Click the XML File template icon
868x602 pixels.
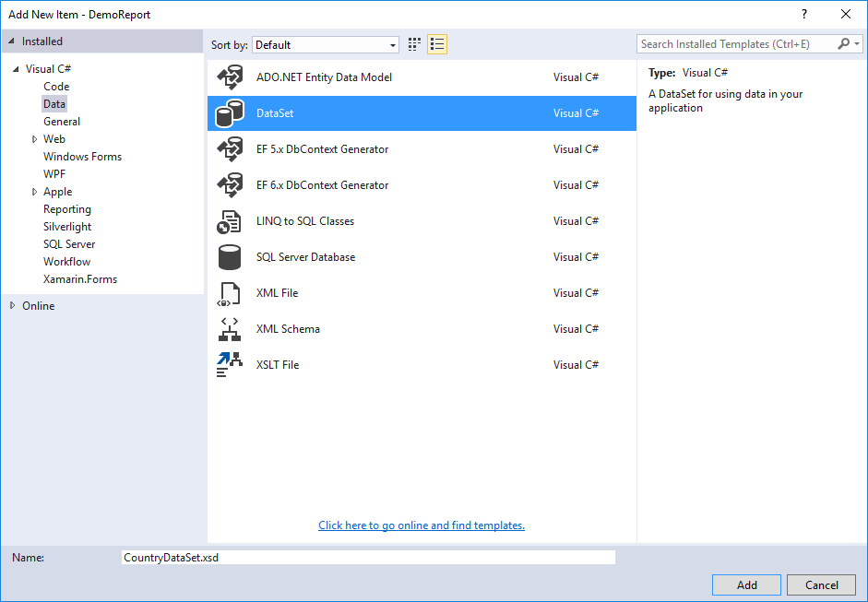(x=230, y=293)
